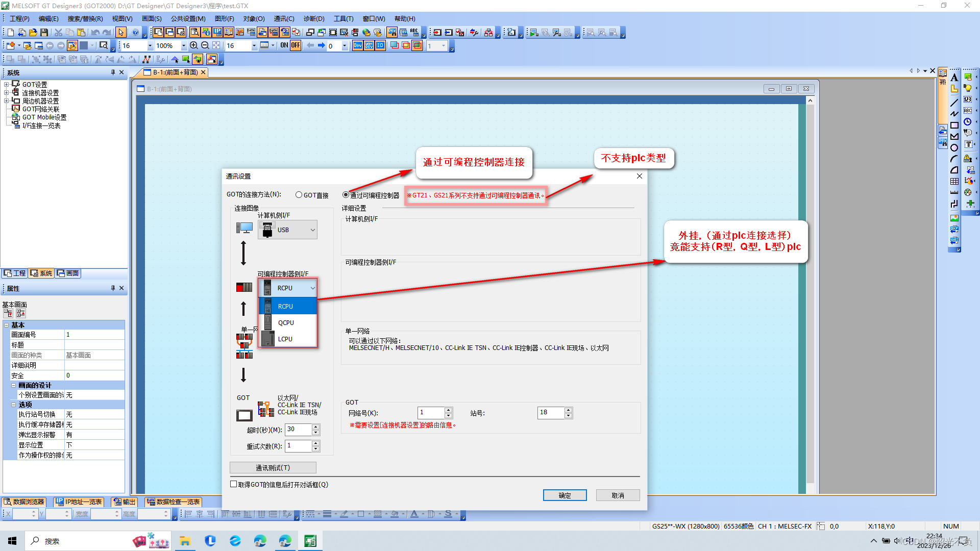980x551 pixels.
Task: Open the 通讯(C) menu
Action: 284,19
